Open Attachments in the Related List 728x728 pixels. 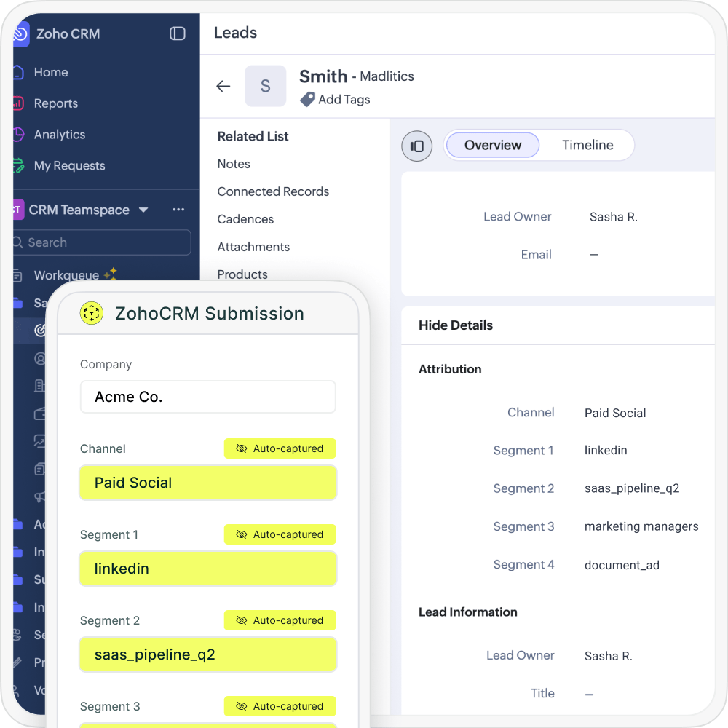(253, 247)
